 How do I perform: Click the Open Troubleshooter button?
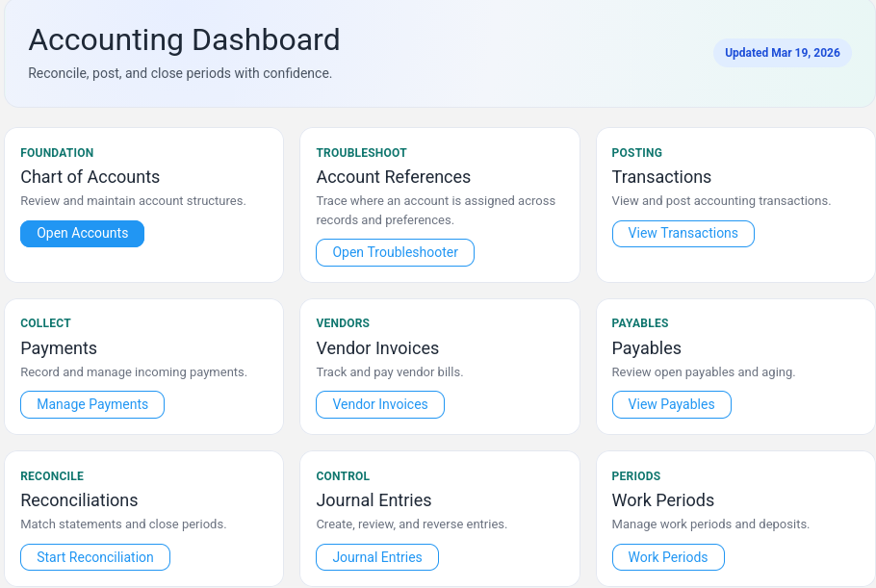[x=395, y=252]
